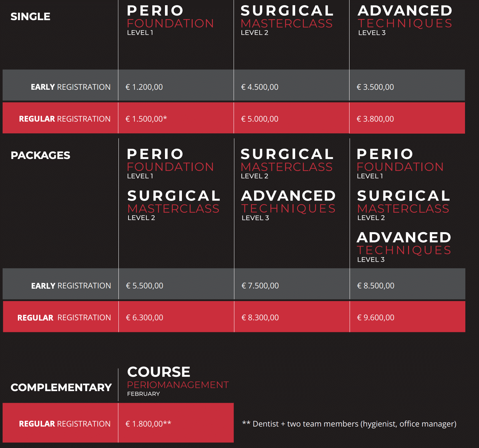This screenshot has width=479, height=448.
Task: Open Advanced Techniques Level 3 in Single row
Action: 405,20
